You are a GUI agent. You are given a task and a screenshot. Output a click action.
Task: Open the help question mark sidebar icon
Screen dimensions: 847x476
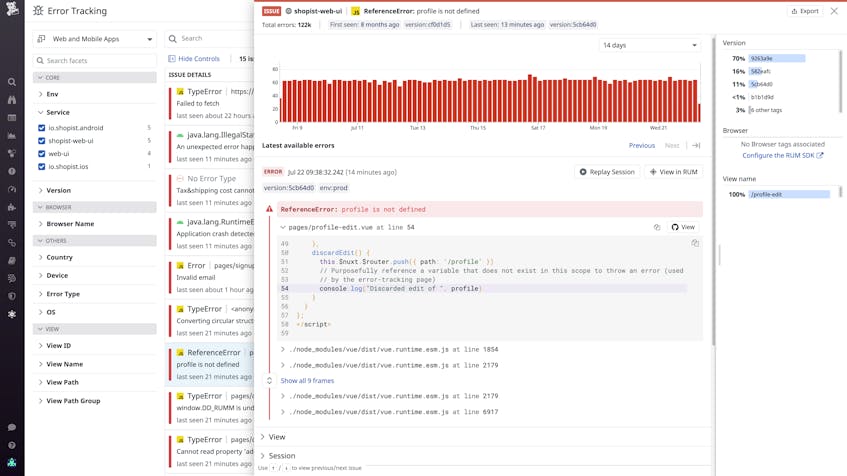12,445
